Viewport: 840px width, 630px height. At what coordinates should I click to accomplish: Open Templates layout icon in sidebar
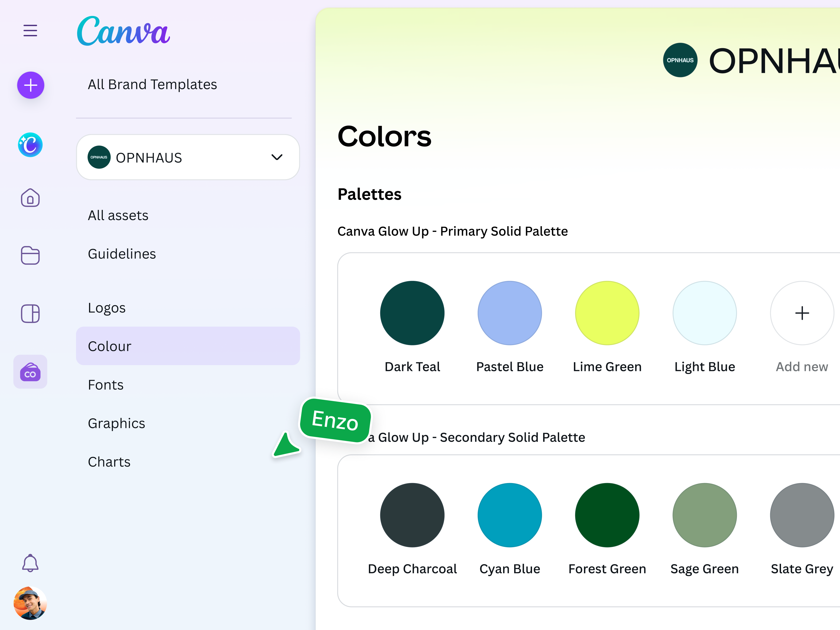[30, 314]
